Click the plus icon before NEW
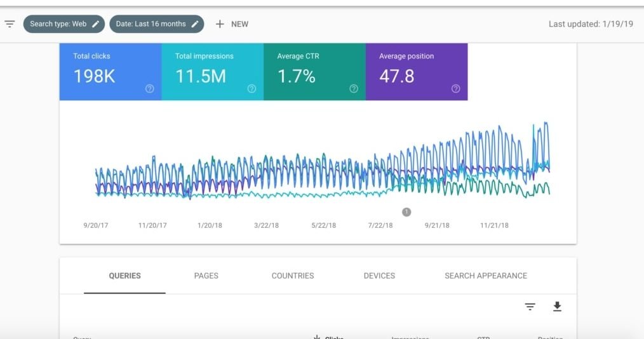This screenshot has height=339, width=644. (220, 24)
